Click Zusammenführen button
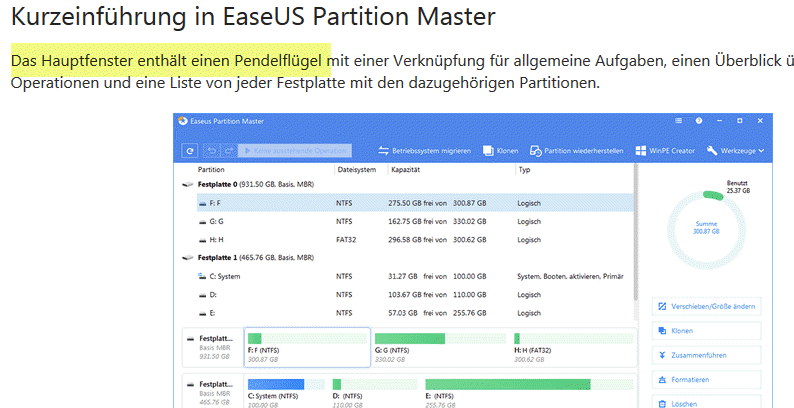The height and width of the screenshot is (408, 794). (x=707, y=355)
